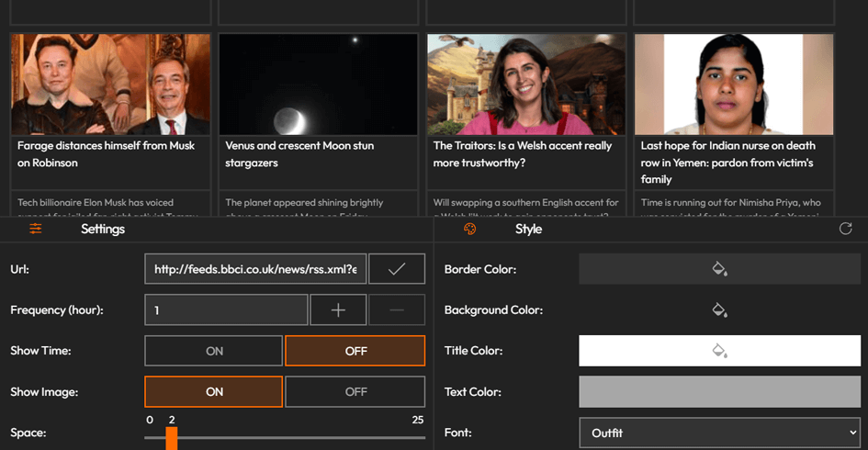Open the Border Color paint bucket picker
Viewport: 868px width, 450px height.
[x=719, y=269]
